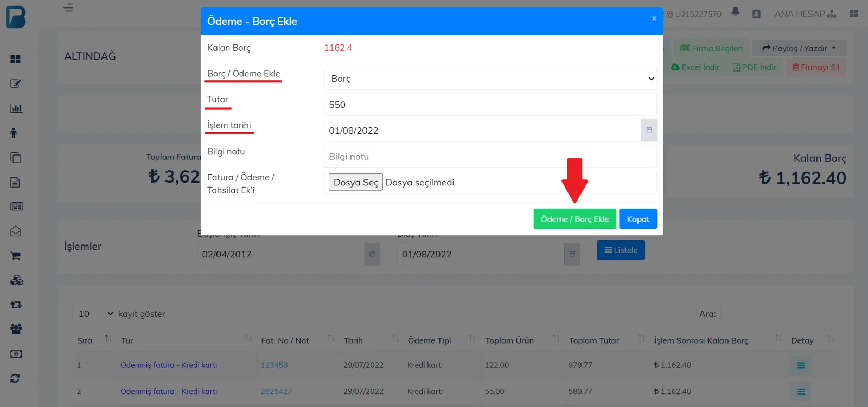Click the sort arrows on Sıra column
Viewport: 868px width, 407px height.
pyautogui.click(x=108, y=339)
